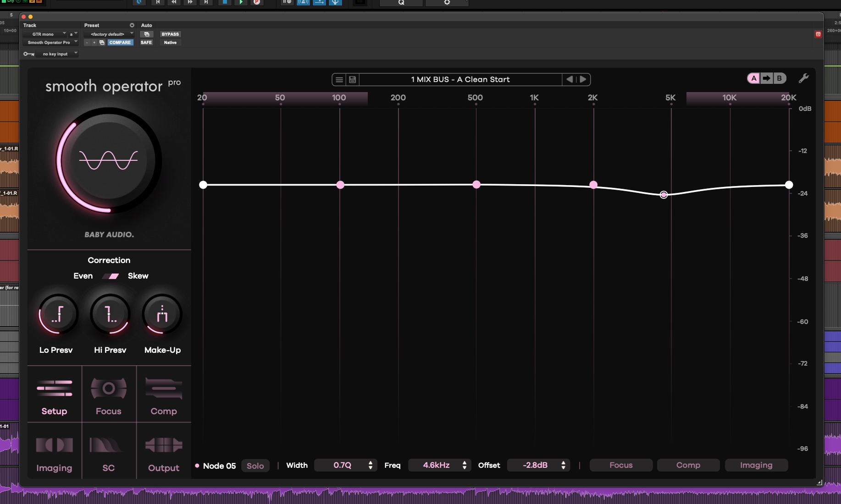Screen dimensions: 841x504
Task: Select the EQ node at 100 Hz
Action: pos(340,185)
